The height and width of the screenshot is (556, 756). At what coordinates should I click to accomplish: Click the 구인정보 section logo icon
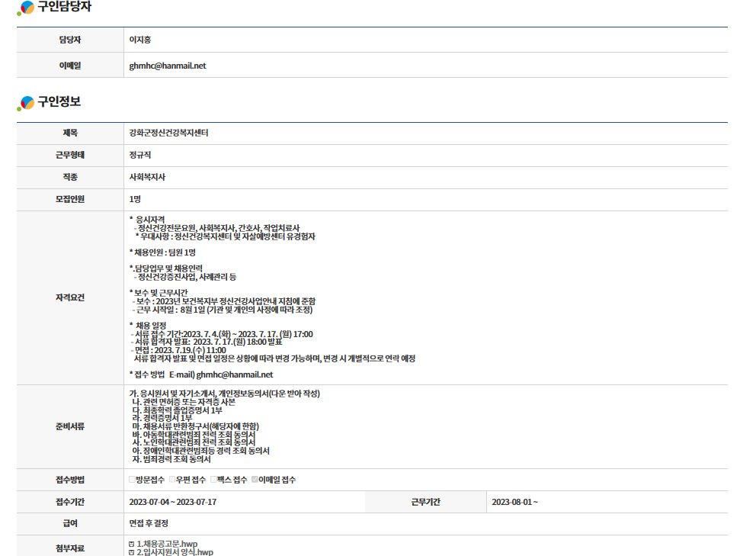click(x=26, y=103)
